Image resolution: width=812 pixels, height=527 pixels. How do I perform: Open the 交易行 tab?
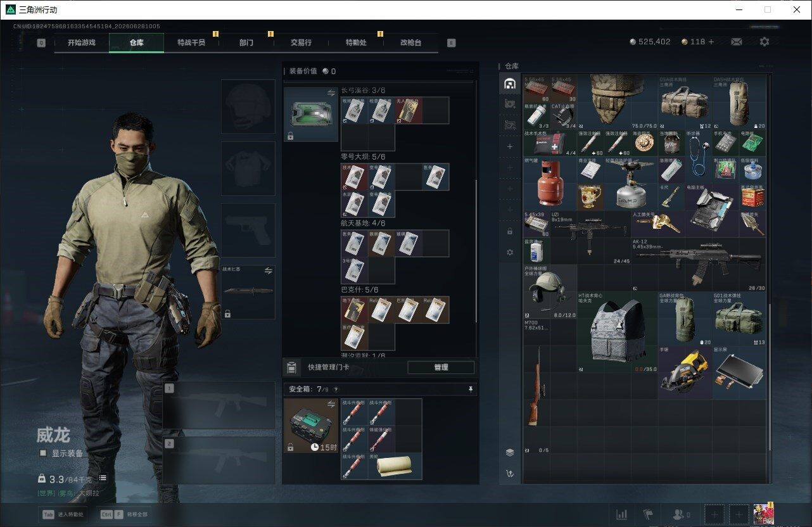301,42
